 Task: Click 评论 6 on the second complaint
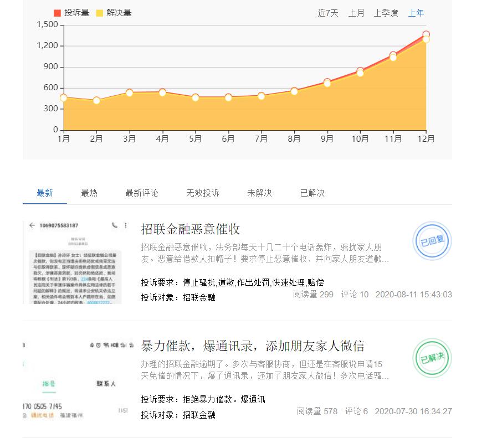click(x=356, y=411)
